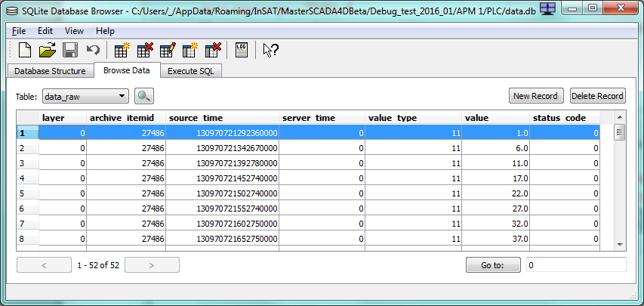Switch to the Execute SQL tab
The image size is (644, 306).
(x=191, y=71)
